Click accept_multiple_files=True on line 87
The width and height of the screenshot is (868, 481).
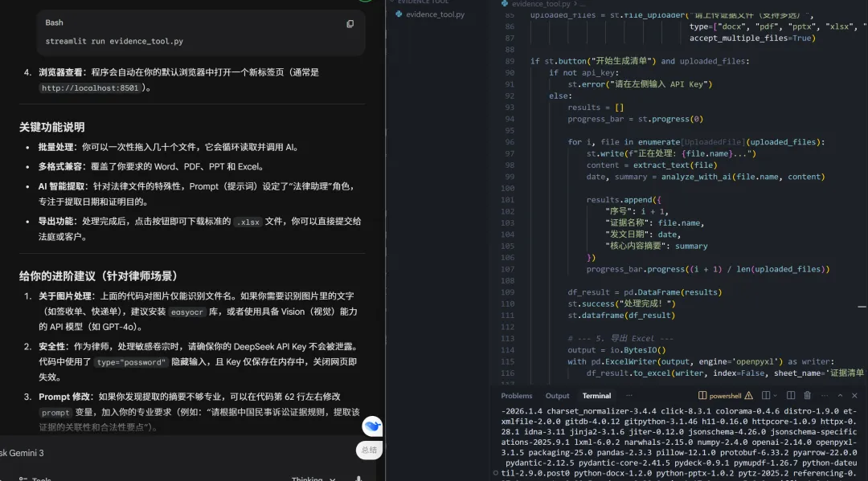tap(752, 39)
